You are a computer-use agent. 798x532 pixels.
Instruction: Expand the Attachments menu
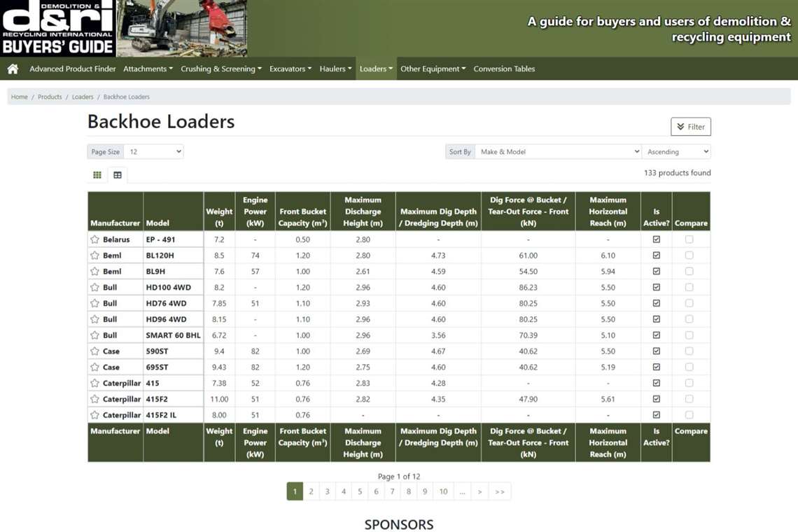(x=148, y=69)
